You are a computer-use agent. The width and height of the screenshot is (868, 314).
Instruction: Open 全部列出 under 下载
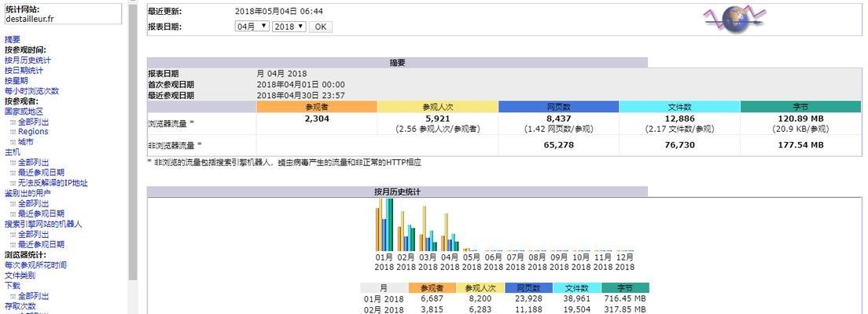(33, 296)
